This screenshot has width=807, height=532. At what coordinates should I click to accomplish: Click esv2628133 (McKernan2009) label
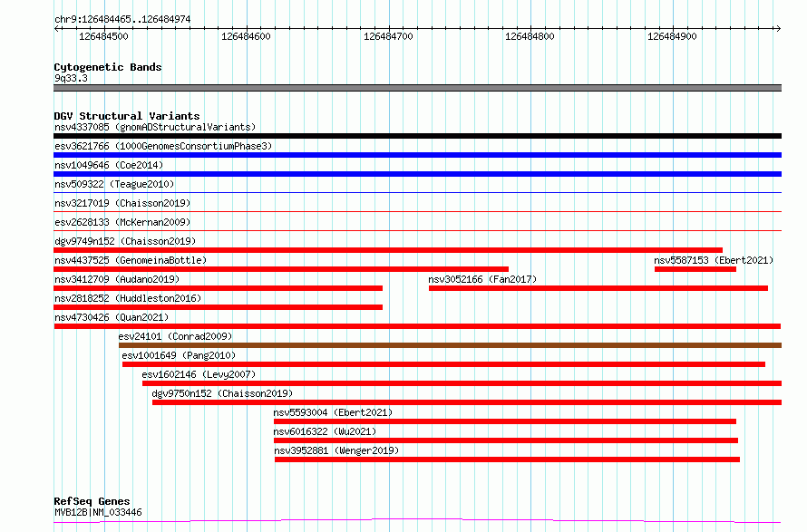click(x=122, y=222)
